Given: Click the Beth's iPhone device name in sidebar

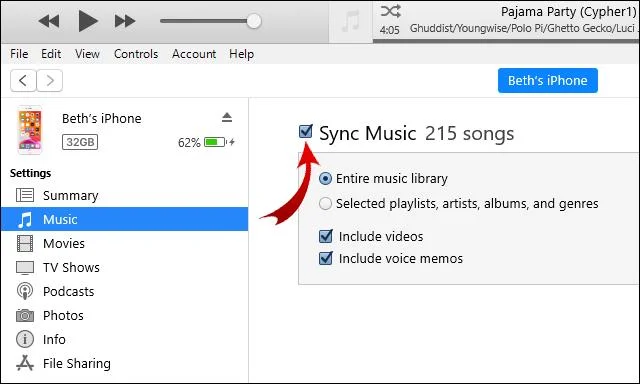Looking at the screenshot, I should click(102, 118).
